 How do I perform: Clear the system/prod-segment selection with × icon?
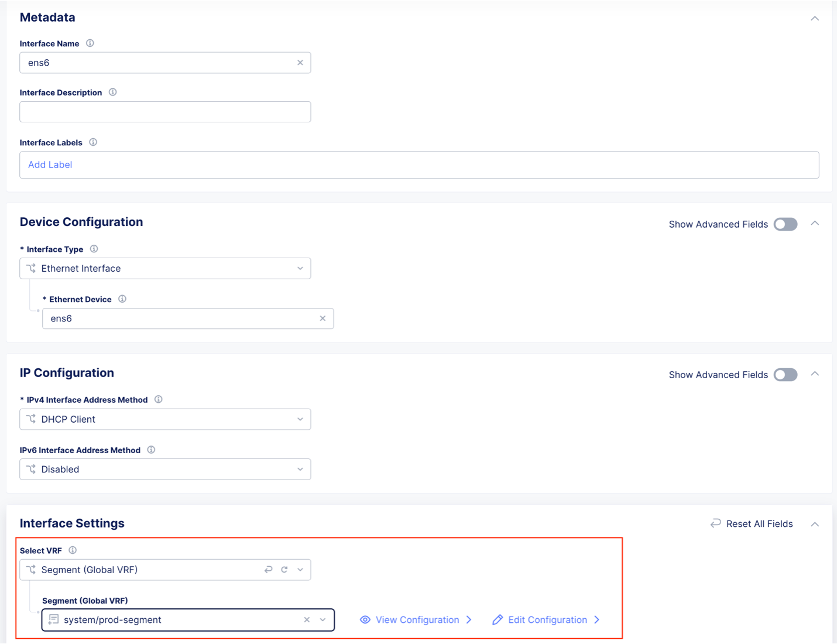coord(307,619)
